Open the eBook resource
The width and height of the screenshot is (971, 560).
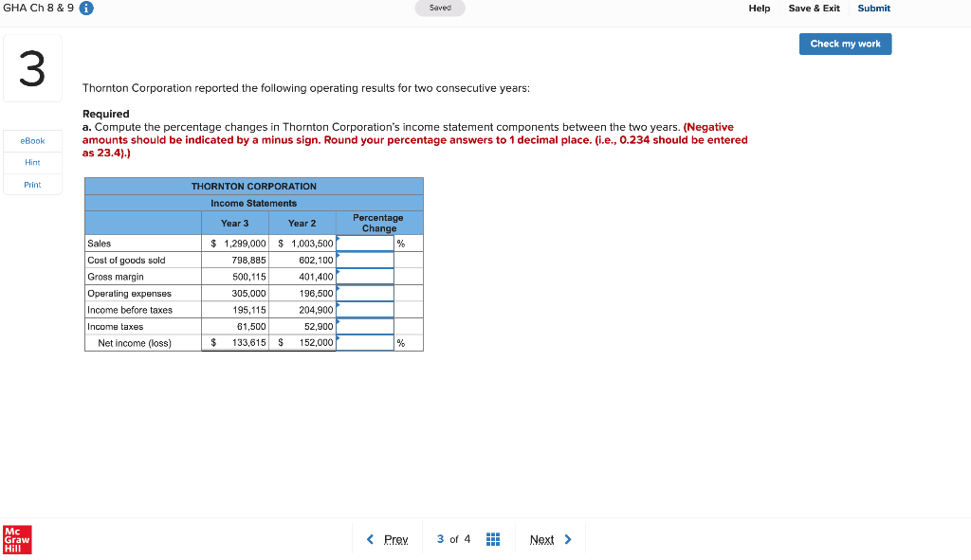coord(32,141)
